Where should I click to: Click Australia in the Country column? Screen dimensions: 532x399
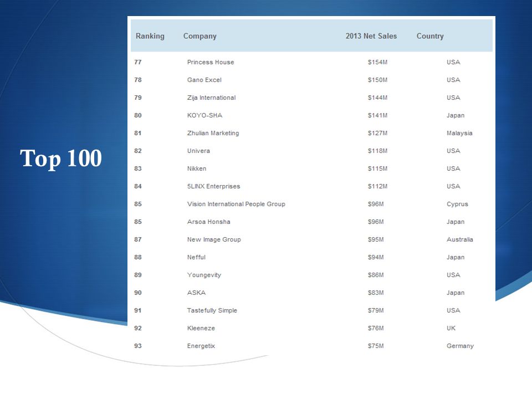(x=460, y=239)
